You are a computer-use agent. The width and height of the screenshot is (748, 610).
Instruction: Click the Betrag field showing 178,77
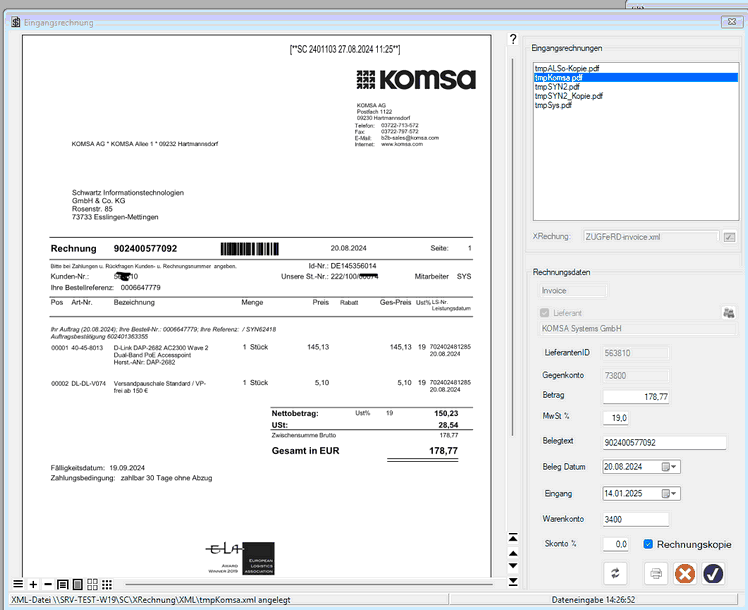point(636,397)
